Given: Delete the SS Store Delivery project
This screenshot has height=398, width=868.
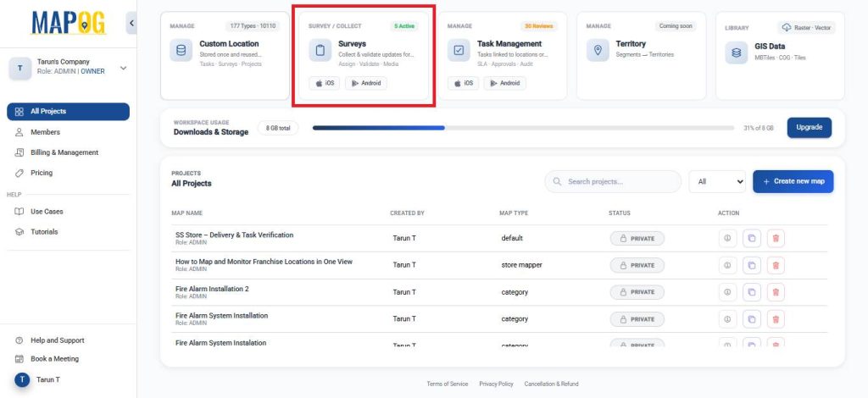Looking at the screenshot, I should pos(776,239).
